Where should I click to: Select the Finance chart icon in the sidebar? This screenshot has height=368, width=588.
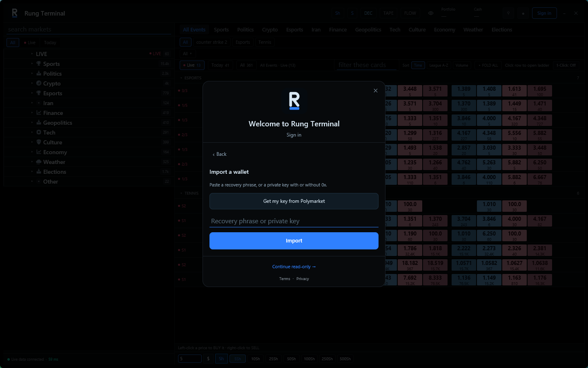(39, 113)
